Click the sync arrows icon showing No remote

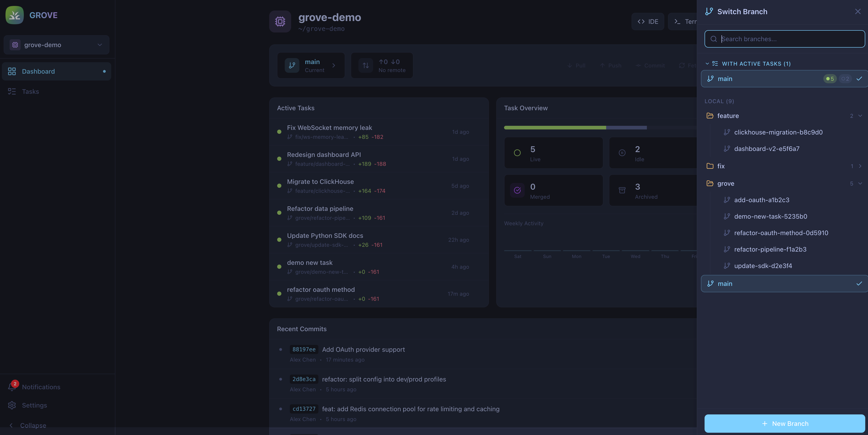pos(366,65)
